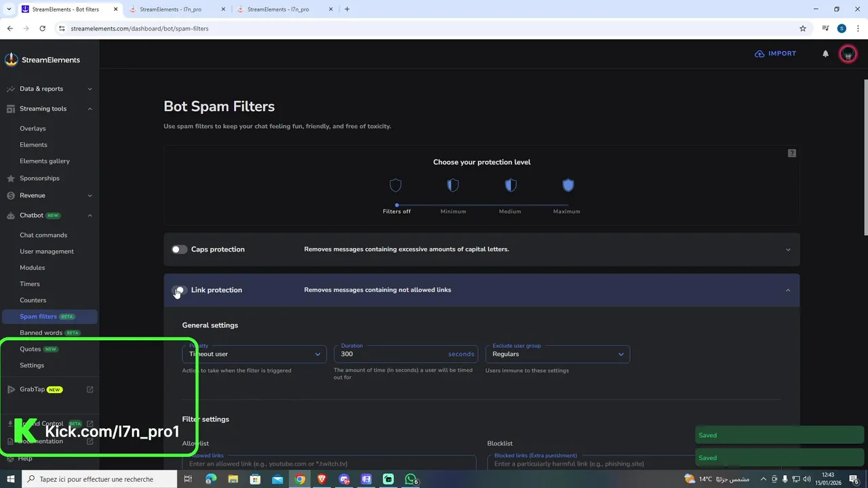View site information icon in address bar
This screenshot has height=488, width=868.
pyautogui.click(x=62, y=28)
